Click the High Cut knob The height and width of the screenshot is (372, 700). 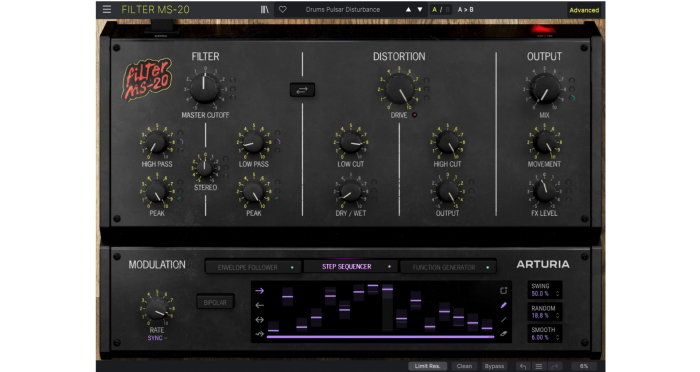447,143
